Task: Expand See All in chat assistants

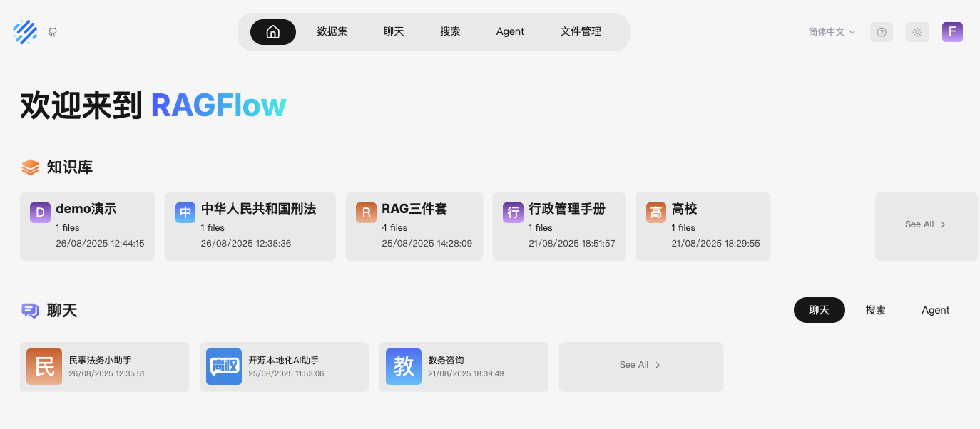Action: click(640, 364)
